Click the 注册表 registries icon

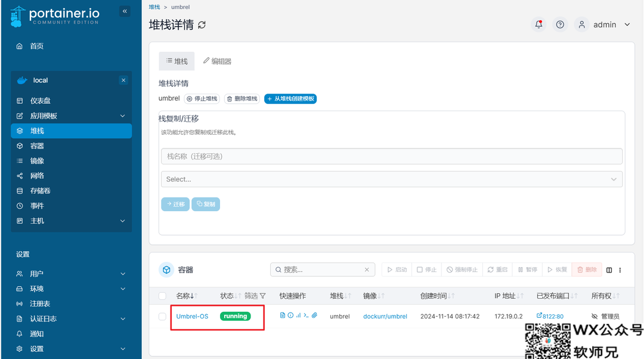coord(19,304)
